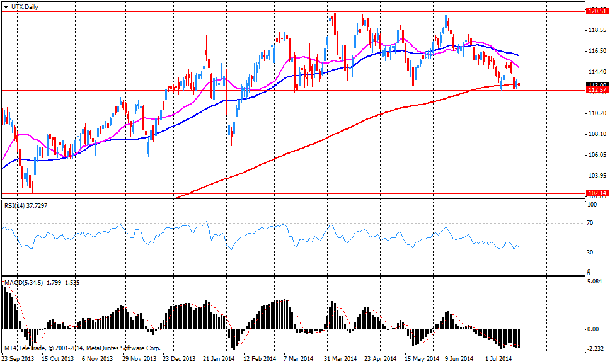Image resolution: width=610 pixels, height=364 pixels.
Task: Click the 6 Nov 2013 date label
Action: [97, 358]
